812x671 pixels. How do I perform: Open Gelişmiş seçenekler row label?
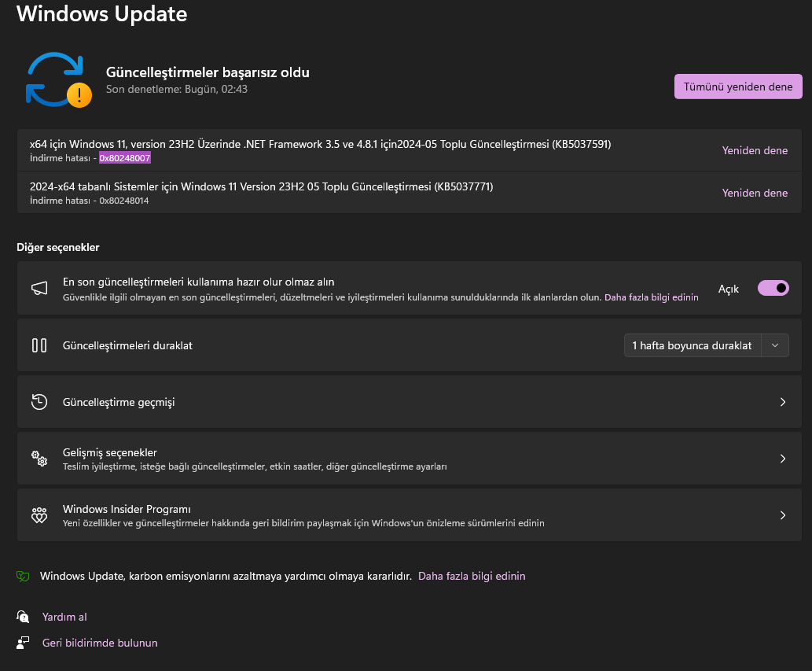tap(110, 452)
